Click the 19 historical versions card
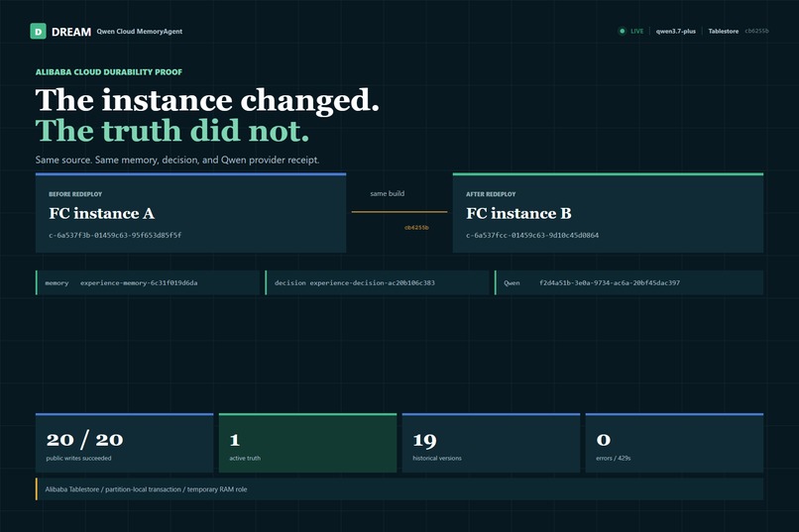The image size is (799, 532). (x=491, y=443)
